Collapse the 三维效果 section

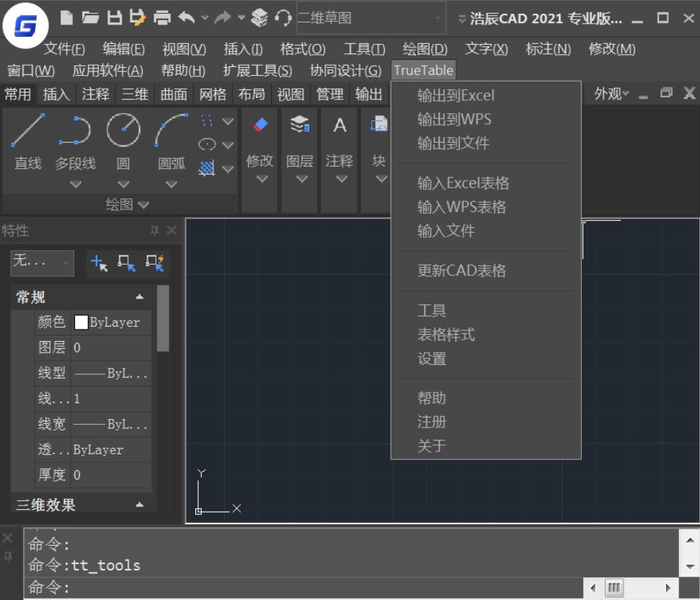[139, 505]
